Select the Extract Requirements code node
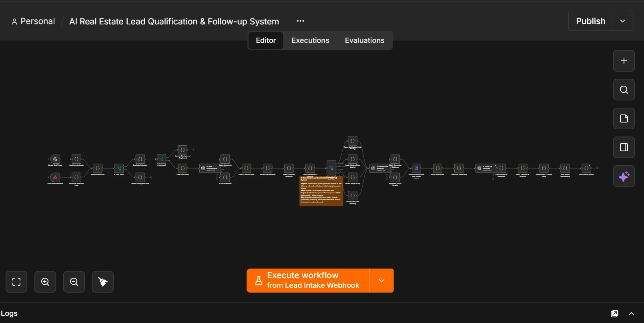Viewport: 644px width, 323px height. 267,168
